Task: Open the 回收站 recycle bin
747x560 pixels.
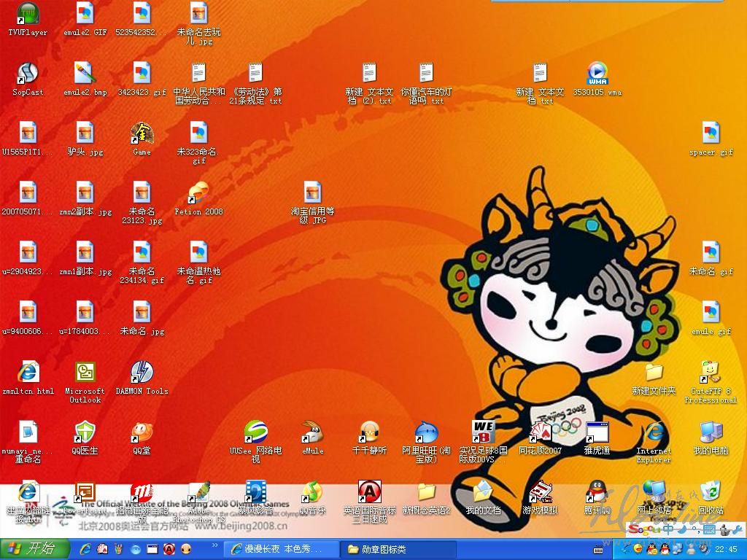Action: click(x=711, y=493)
